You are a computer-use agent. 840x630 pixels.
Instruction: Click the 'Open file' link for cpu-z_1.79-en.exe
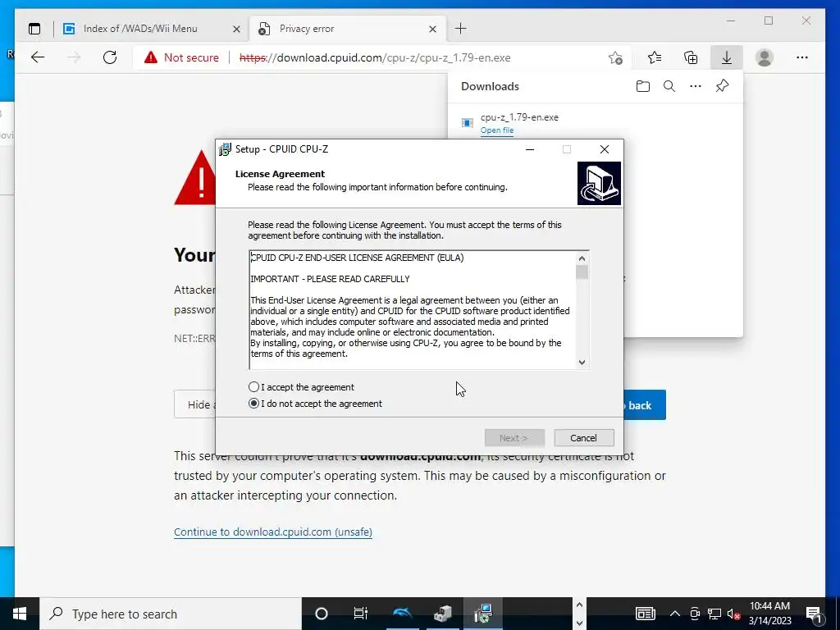[x=496, y=130]
